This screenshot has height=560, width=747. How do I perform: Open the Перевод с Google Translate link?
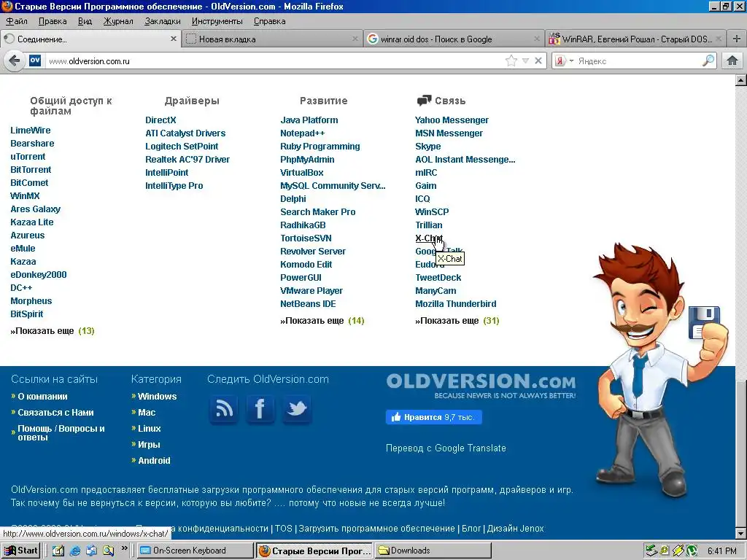pos(446,448)
